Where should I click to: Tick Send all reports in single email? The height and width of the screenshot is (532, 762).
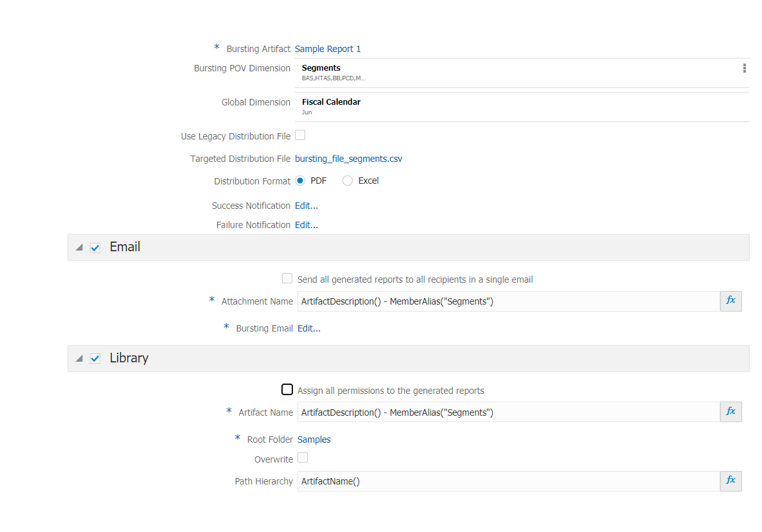[x=287, y=278]
